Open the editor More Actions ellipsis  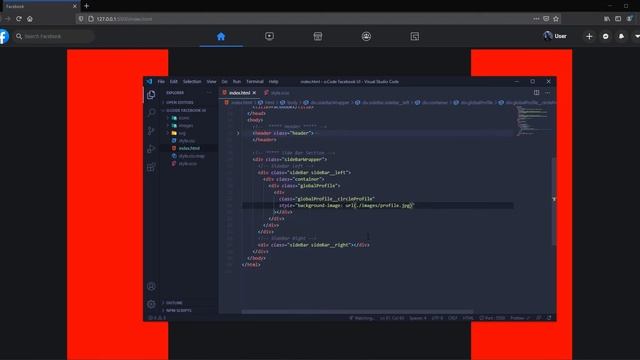547,93
